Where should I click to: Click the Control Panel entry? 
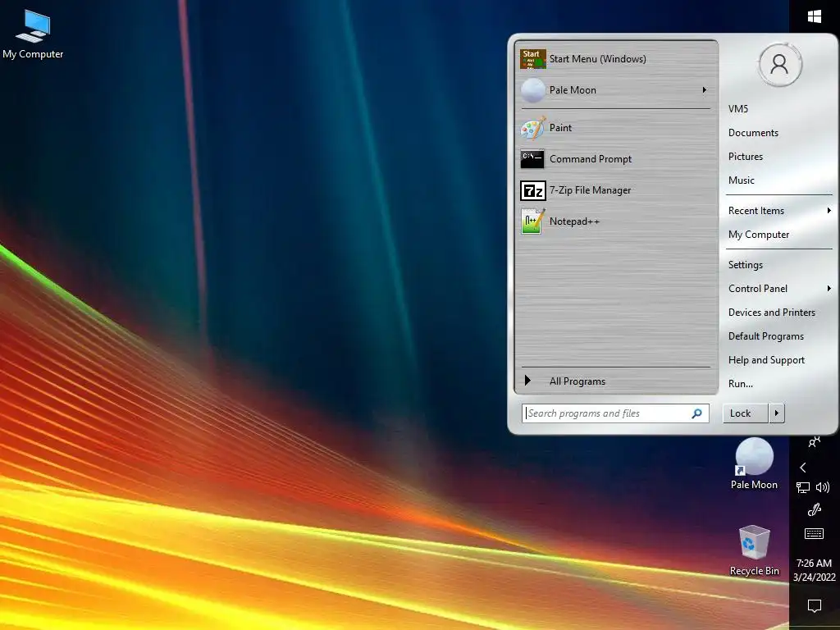(757, 288)
